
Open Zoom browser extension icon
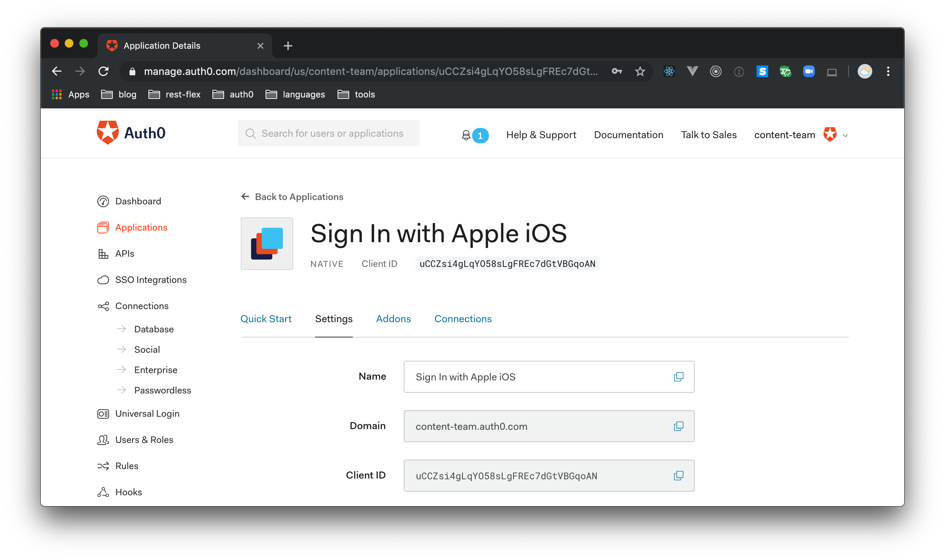pos(808,71)
